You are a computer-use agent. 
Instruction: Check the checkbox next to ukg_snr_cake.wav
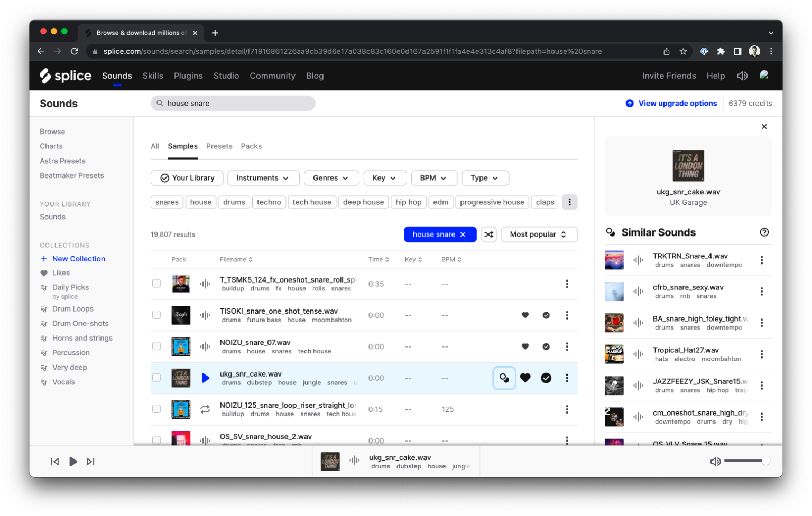[x=156, y=378]
